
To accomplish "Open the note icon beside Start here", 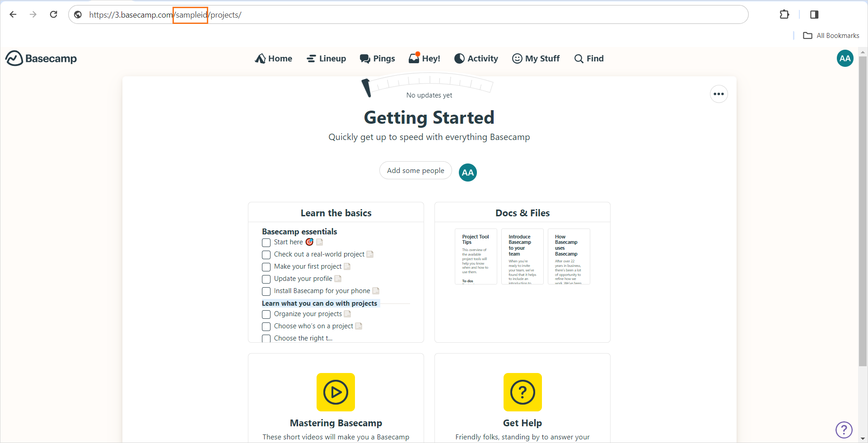I will pos(319,242).
